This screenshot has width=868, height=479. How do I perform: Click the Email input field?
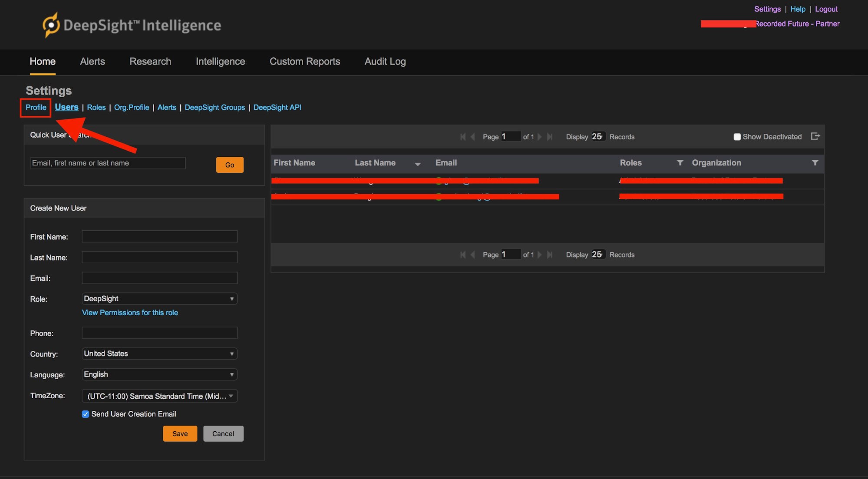(x=159, y=278)
